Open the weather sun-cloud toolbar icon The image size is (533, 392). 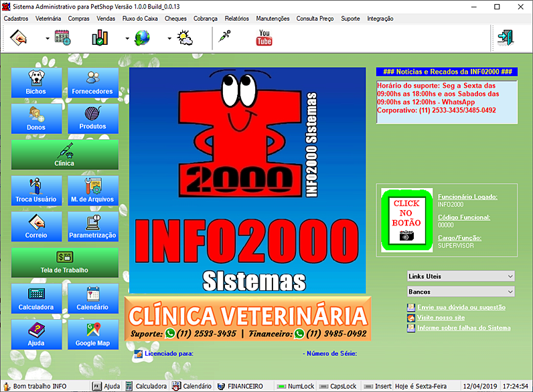point(185,37)
